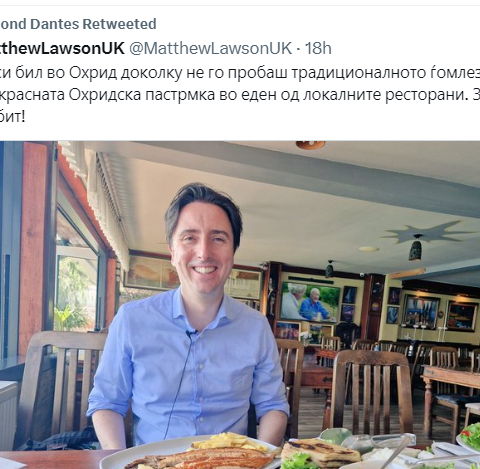The image size is (480, 469).
Task: Click the hanging pendant lamp under the star
Action: coord(416,248)
